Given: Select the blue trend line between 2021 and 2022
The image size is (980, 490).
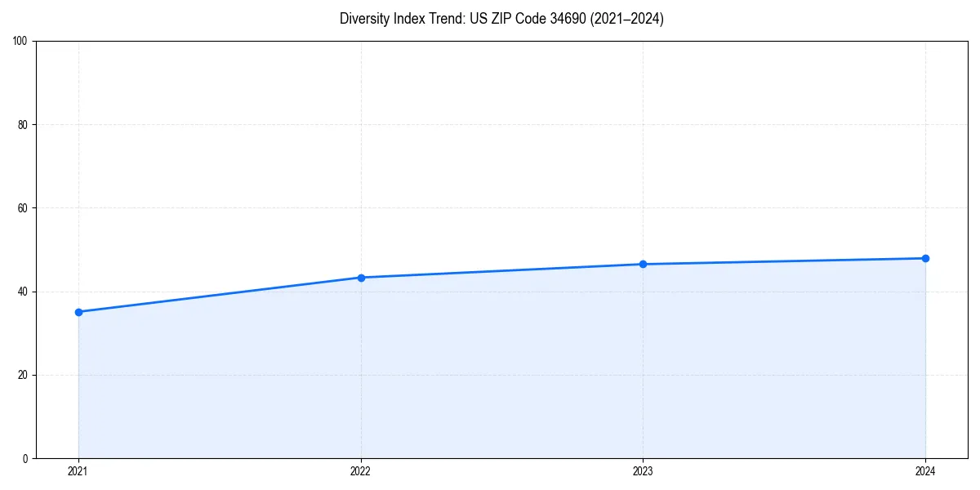Looking at the screenshot, I should click(219, 294).
